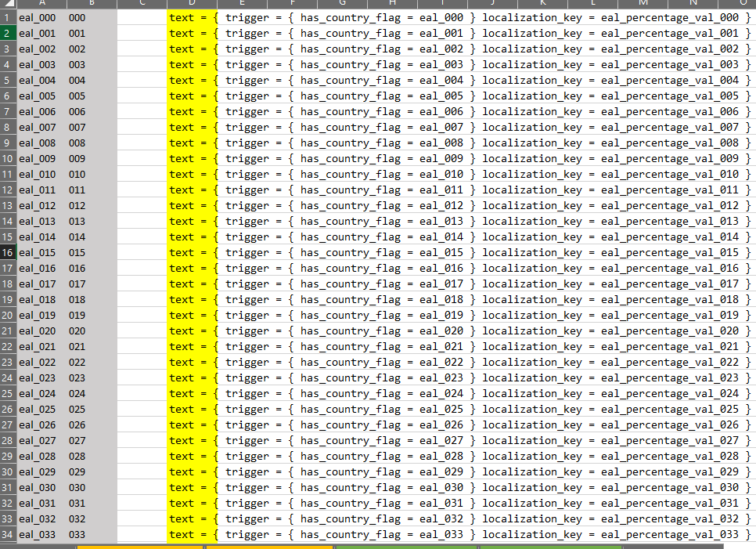Click yellow 'text =' cell in row 6
The height and width of the screenshot is (549, 756).
[x=193, y=96]
